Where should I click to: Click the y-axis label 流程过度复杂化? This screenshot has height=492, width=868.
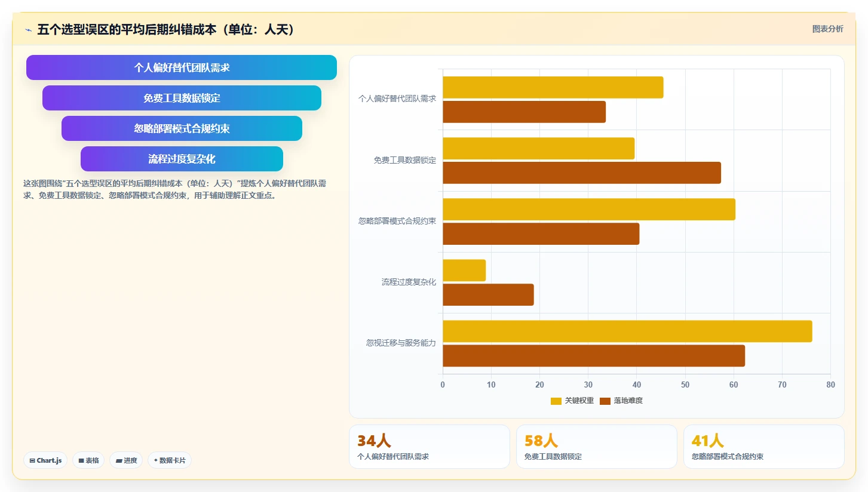[409, 282]
